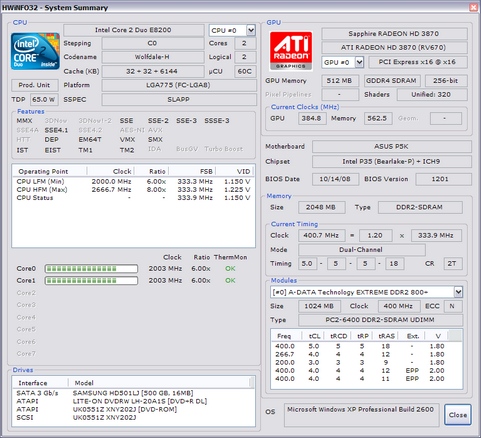481x438 pixels.
Task: Select the CPU Status row
Action: [133, 198]
